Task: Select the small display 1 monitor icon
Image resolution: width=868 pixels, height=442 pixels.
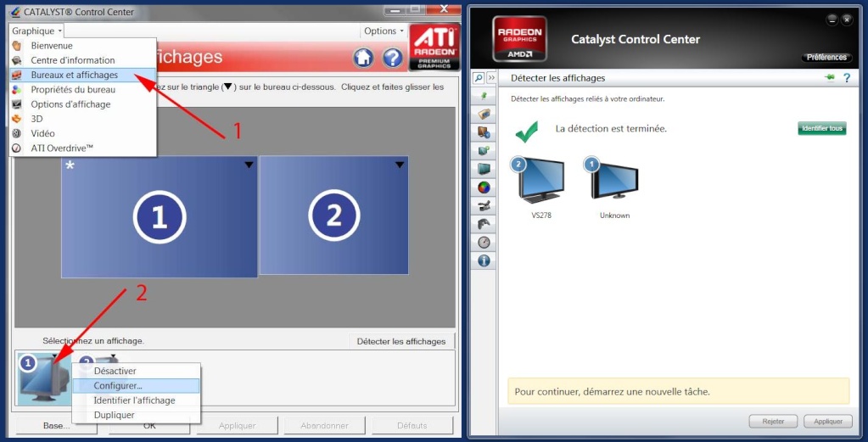Action: (x=43, y=379)
